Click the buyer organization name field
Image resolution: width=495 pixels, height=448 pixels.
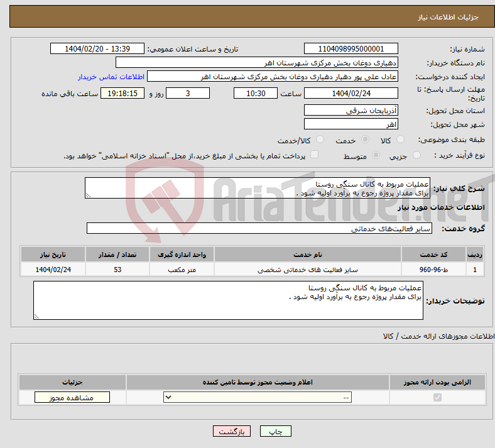pos(257,62)
